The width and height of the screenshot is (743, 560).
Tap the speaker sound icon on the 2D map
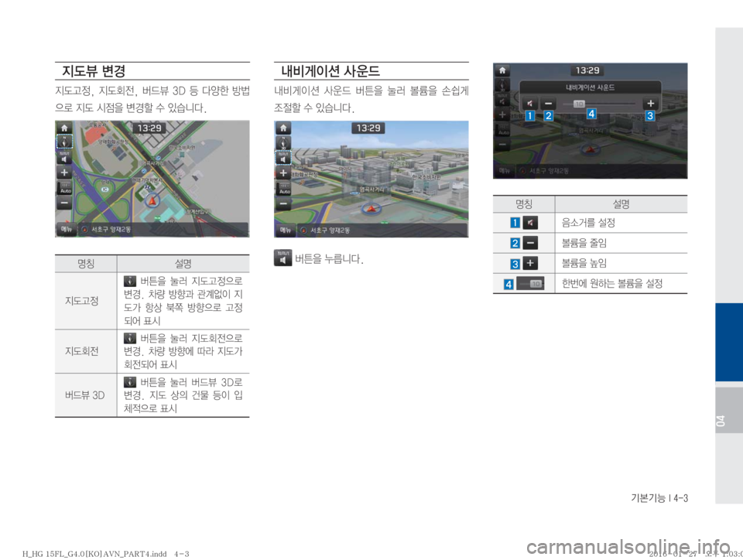tap(65, 157)
